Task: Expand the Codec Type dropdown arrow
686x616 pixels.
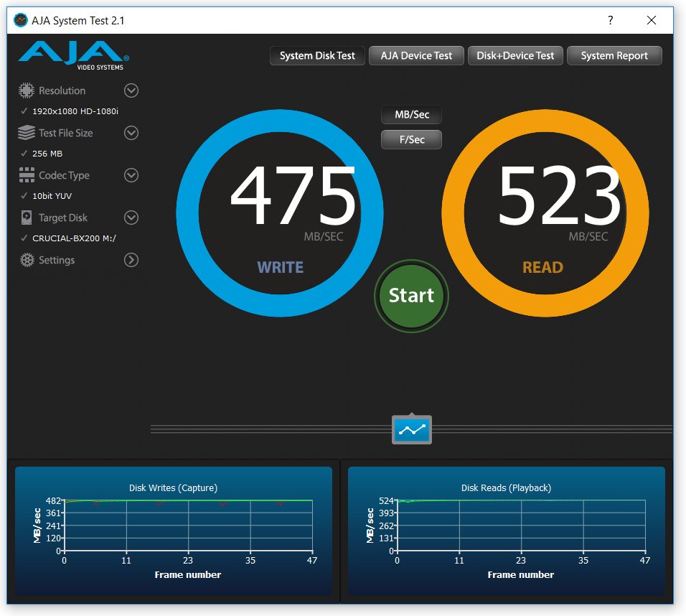Action: point(131,175)
